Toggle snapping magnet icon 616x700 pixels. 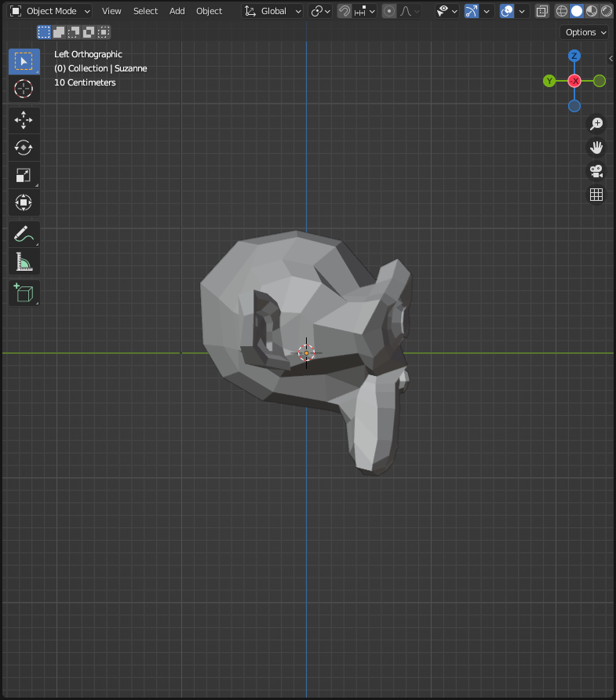344,11
